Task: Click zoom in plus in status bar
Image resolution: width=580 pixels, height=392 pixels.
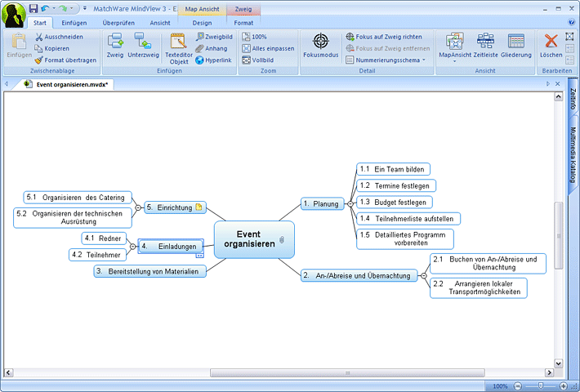Action: coord(563,386)
